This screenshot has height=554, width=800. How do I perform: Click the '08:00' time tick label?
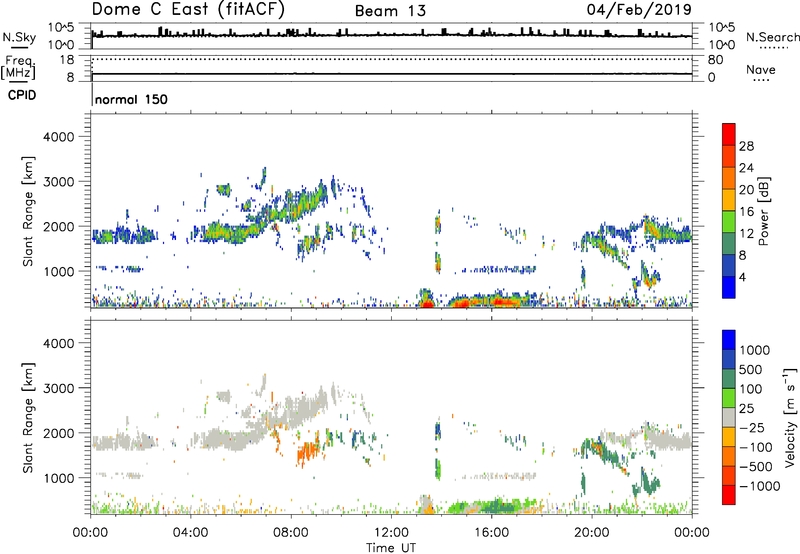[x=291, y=533]
